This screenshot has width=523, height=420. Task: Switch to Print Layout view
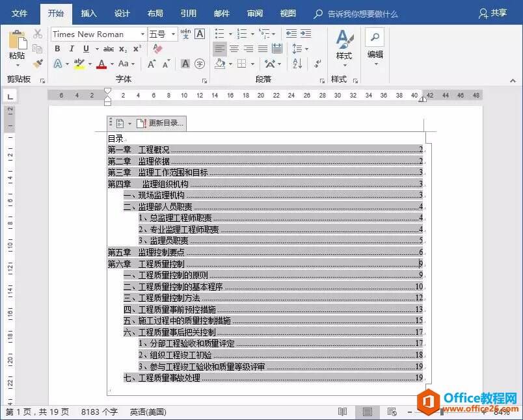[x=368, y=412]
